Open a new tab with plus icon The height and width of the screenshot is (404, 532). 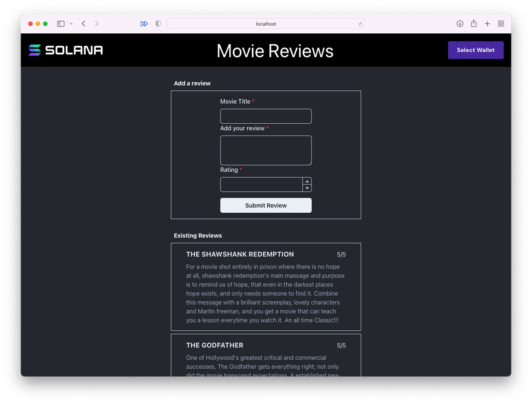tap(487, 24)
